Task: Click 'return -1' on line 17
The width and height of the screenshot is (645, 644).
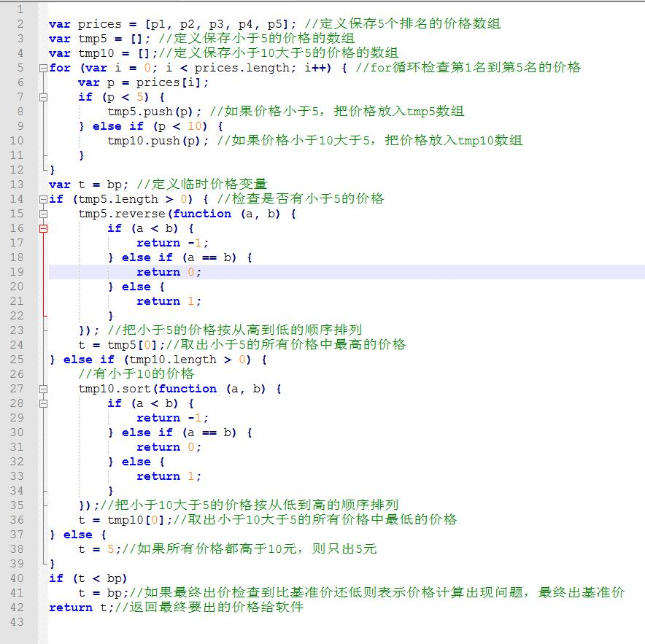Action: (x=169, y=243)
